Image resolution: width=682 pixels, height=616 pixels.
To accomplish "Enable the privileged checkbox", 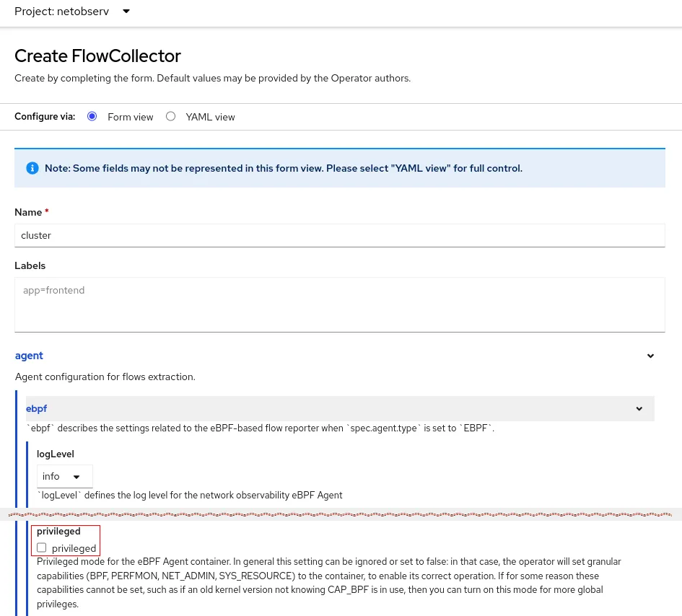I will pyautogui.click(x=42, y=548).
